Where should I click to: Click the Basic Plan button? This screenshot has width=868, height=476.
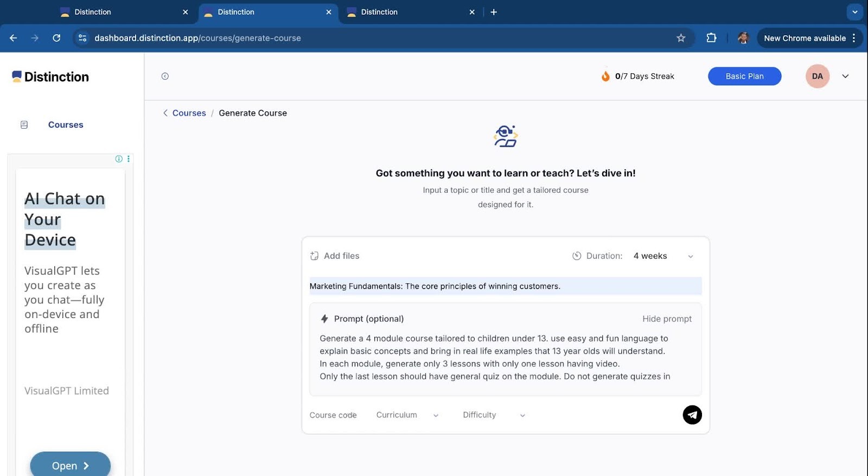[x=744, y=77]
